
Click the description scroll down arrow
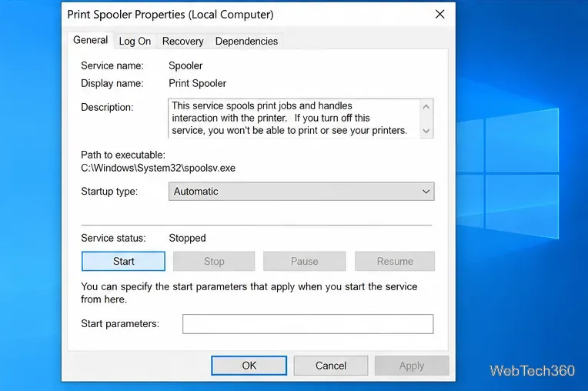426,131
